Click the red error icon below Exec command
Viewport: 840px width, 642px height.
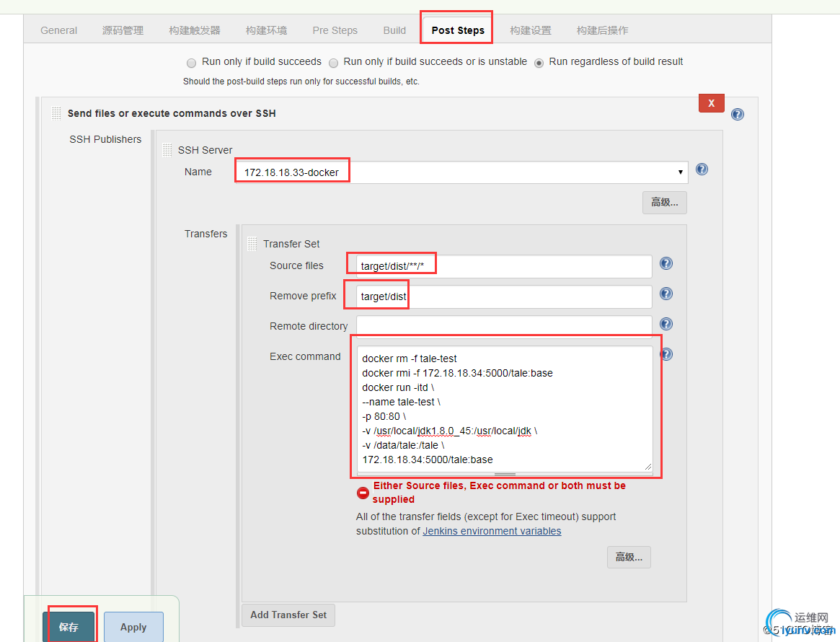coord(363,493)
